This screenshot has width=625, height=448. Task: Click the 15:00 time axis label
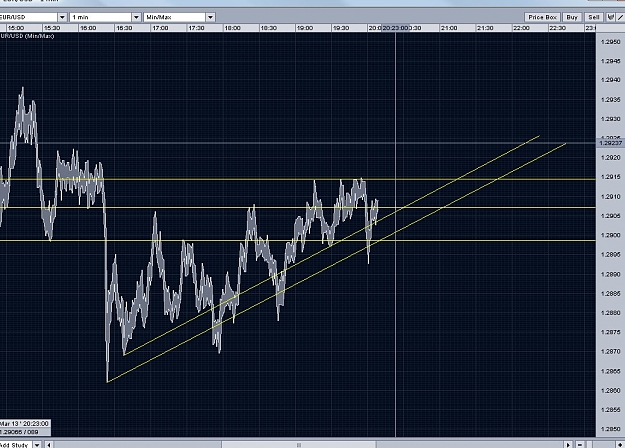tap(16, 28)
